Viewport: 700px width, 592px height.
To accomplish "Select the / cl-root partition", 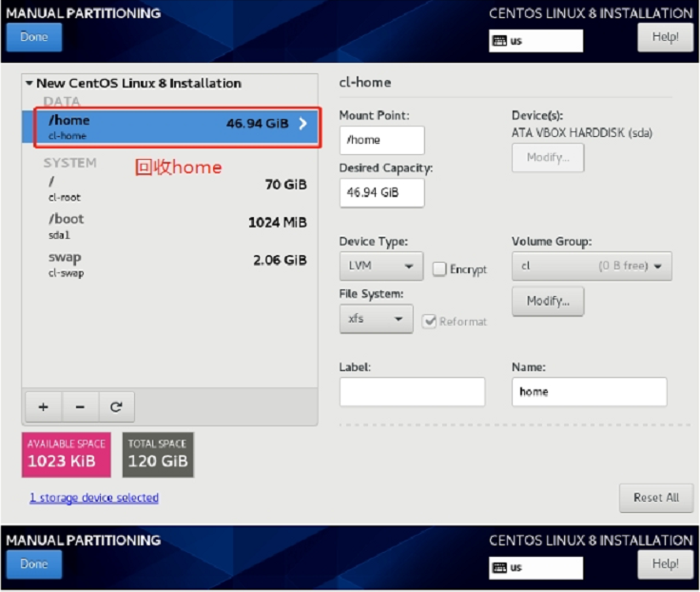I will [170, 188].
